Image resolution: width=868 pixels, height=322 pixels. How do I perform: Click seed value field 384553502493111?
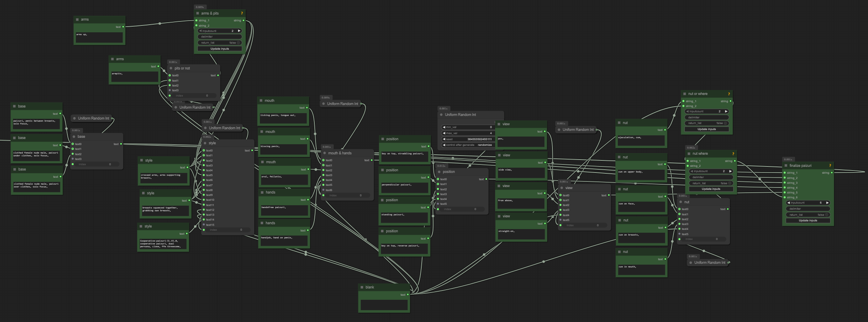pyautogui.click(x=467, y=139)
